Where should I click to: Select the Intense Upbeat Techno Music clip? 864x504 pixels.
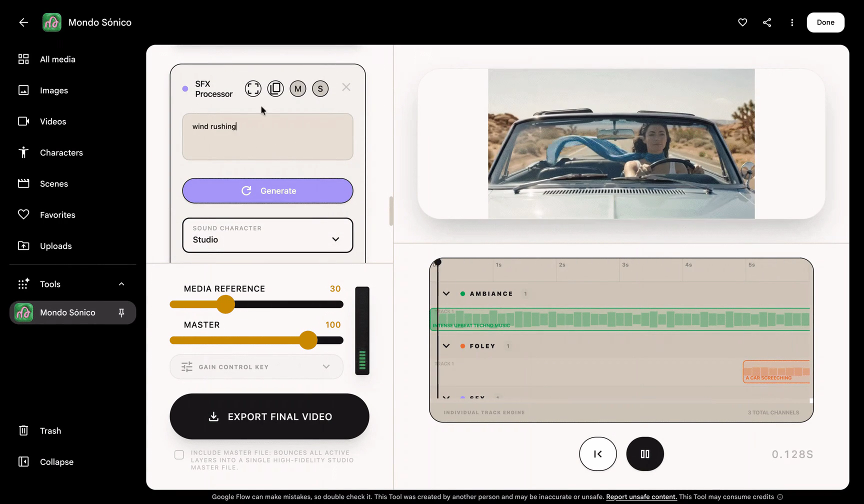click(620, 319)
